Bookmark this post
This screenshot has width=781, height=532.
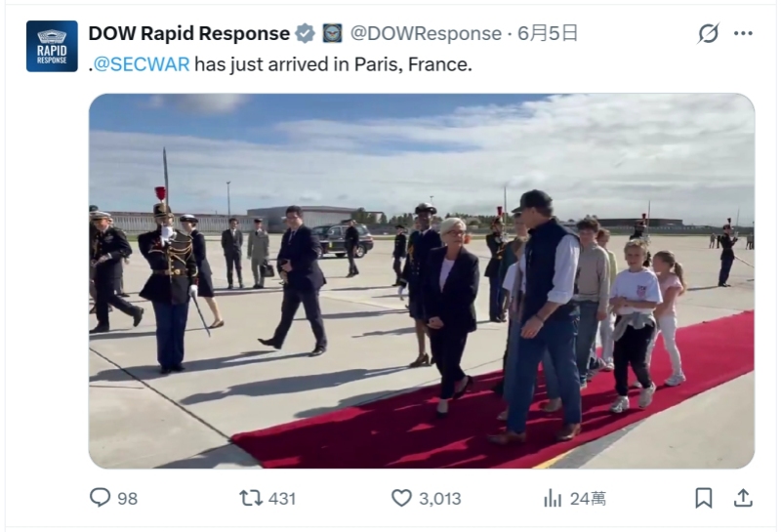coord(703,498)
